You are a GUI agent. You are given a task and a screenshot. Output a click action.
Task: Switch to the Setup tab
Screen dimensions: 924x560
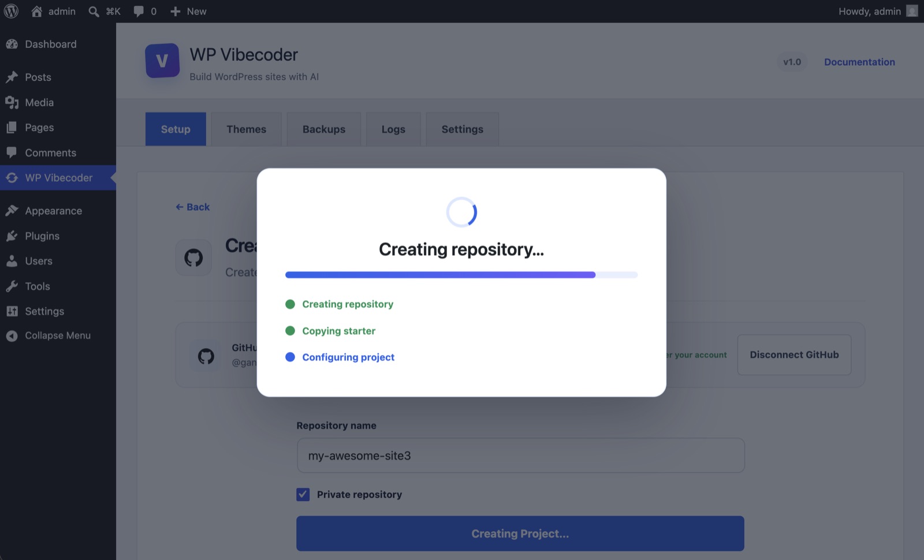(176, 129)
